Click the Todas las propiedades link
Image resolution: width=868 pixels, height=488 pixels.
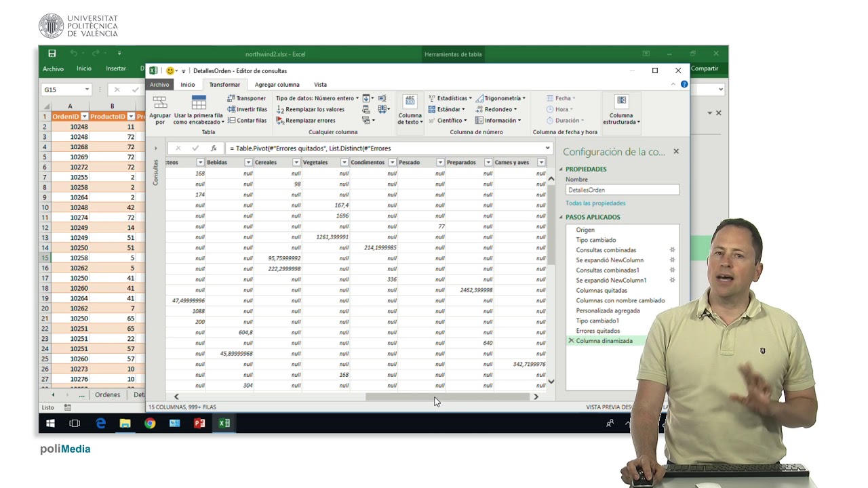(x=595, y=203)
